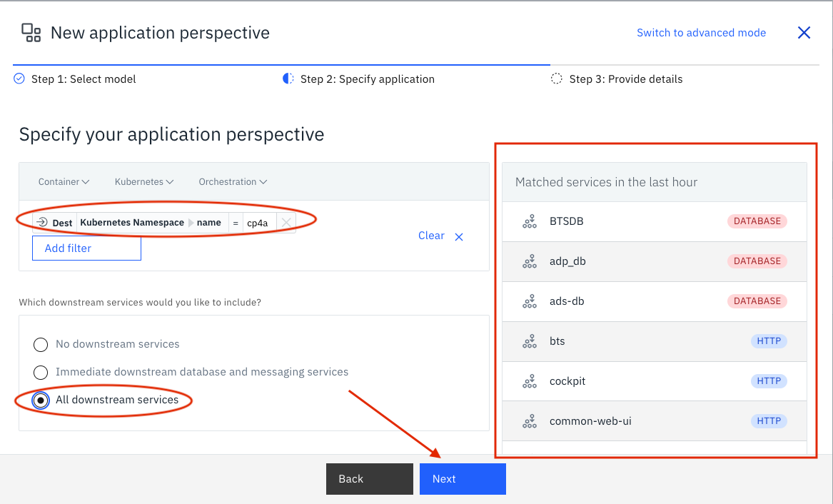Click the Dest label in the filter
Screen dimensions: 833x504
[x=62, y=223]
